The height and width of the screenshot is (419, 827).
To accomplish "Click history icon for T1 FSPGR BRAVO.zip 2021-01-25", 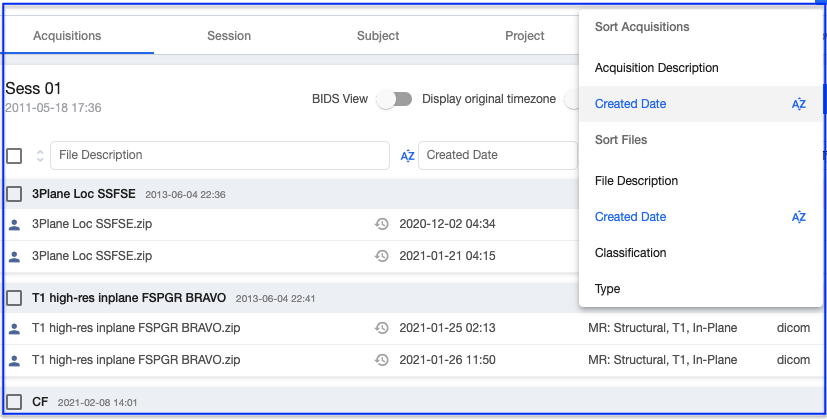I will [x=381, y=328].
